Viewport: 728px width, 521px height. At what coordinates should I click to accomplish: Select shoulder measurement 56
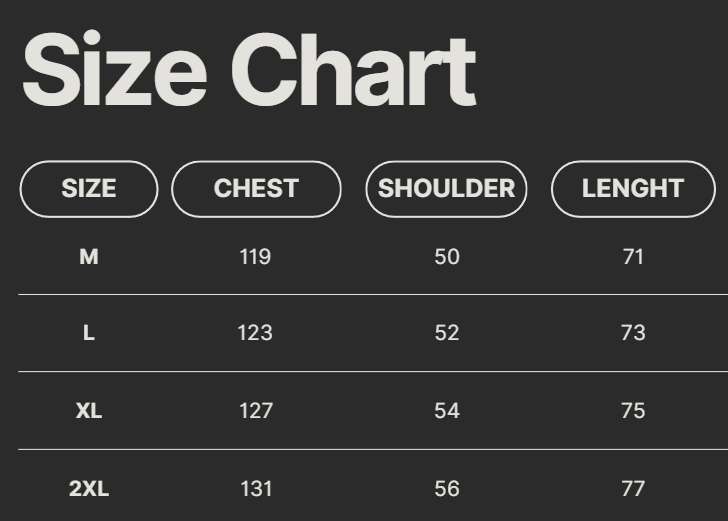pyautogui.click(x=447, y=489)
